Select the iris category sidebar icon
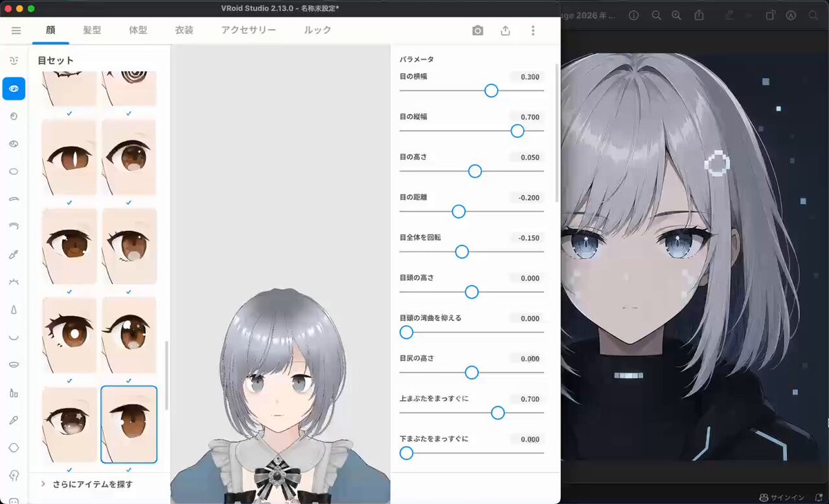 14,116
